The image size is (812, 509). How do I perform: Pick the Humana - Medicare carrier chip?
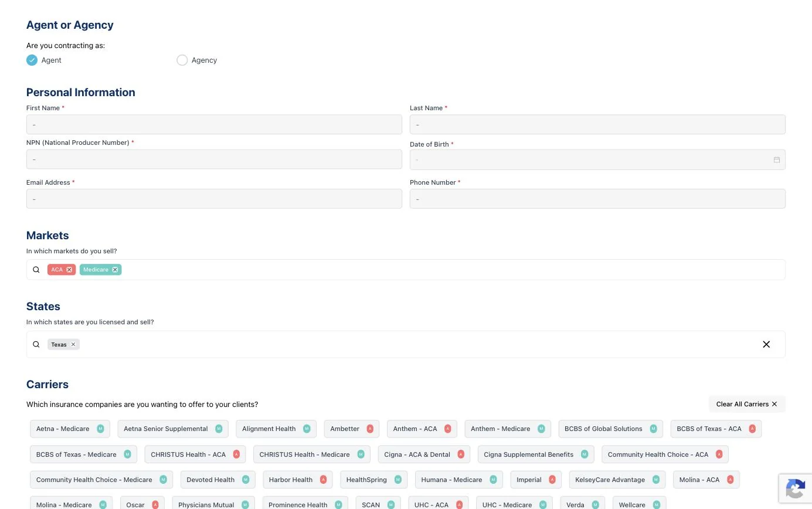pos(459,480)
